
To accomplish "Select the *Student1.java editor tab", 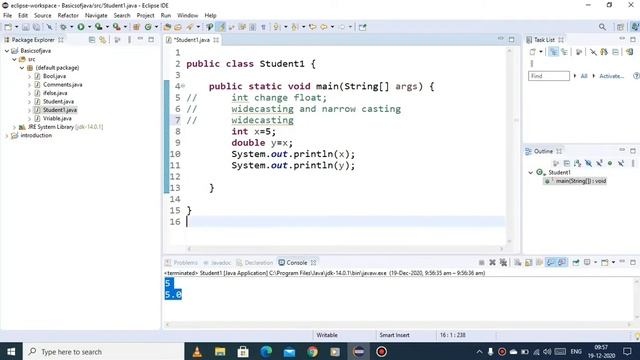I will [192, 40].
